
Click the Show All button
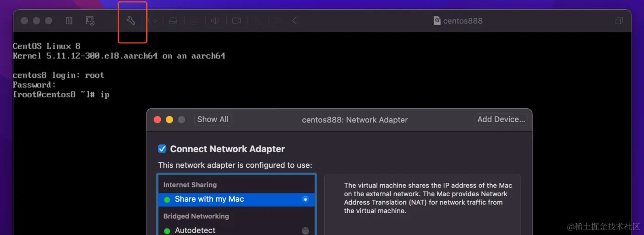213,119
